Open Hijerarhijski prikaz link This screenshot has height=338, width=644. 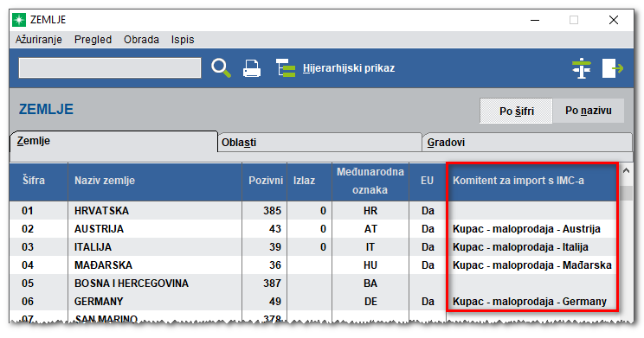pyautogui.click(x=349, y=68)
